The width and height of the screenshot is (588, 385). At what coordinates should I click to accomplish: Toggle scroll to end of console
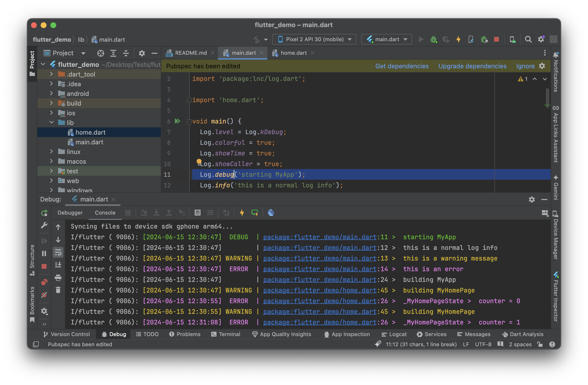(58, 265)
